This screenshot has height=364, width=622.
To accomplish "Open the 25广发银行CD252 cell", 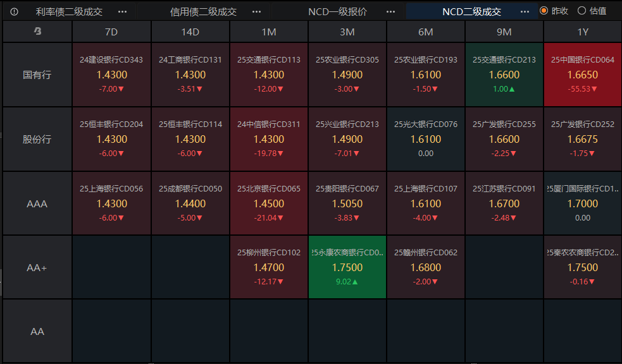I will 583,139.
